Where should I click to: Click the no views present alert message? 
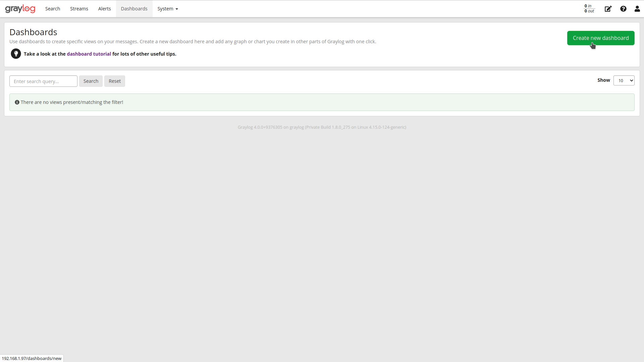point(72,102)
